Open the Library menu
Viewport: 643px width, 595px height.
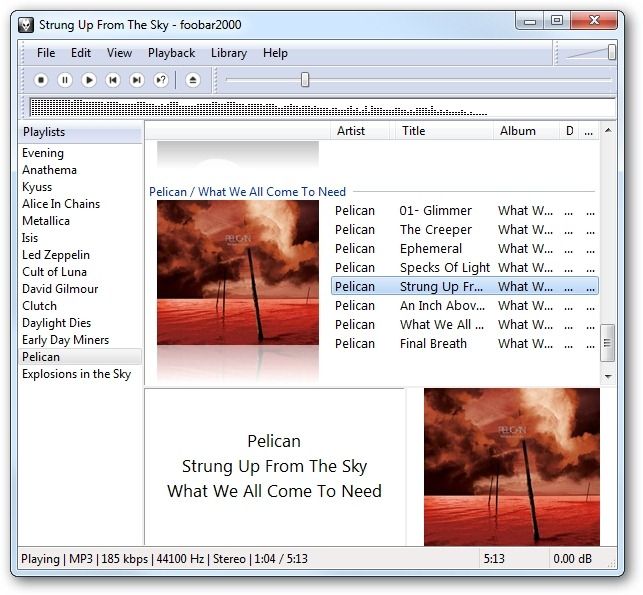(229, 53)
